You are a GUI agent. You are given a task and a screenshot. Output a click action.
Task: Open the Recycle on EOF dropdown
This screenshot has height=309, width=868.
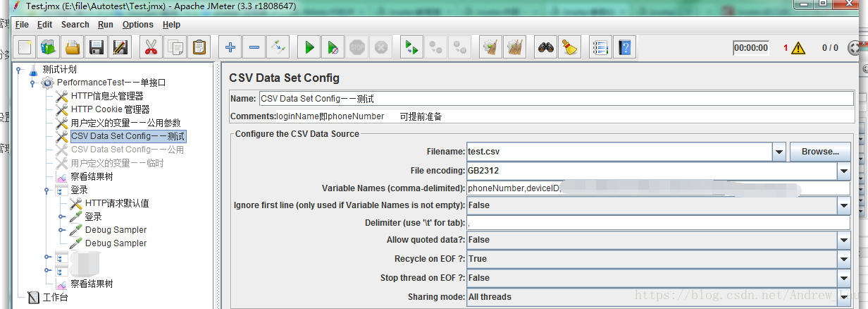coord(843,259)
